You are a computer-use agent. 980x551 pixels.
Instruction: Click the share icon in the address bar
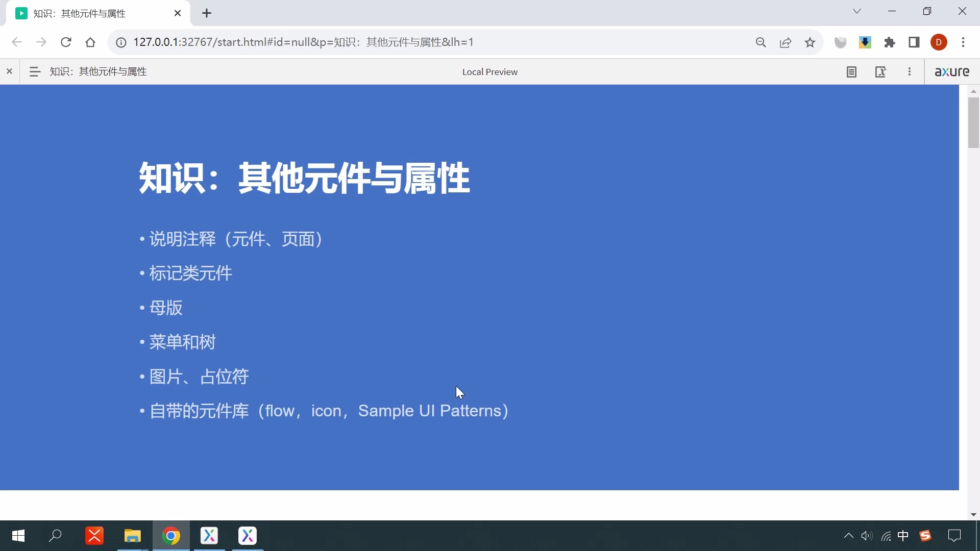(786, 42)
